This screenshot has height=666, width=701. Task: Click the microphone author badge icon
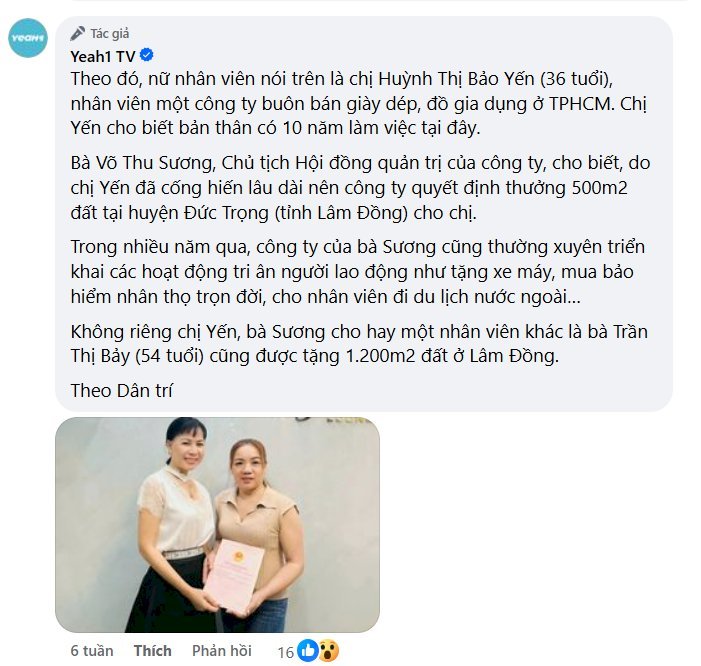click(77, 34)
